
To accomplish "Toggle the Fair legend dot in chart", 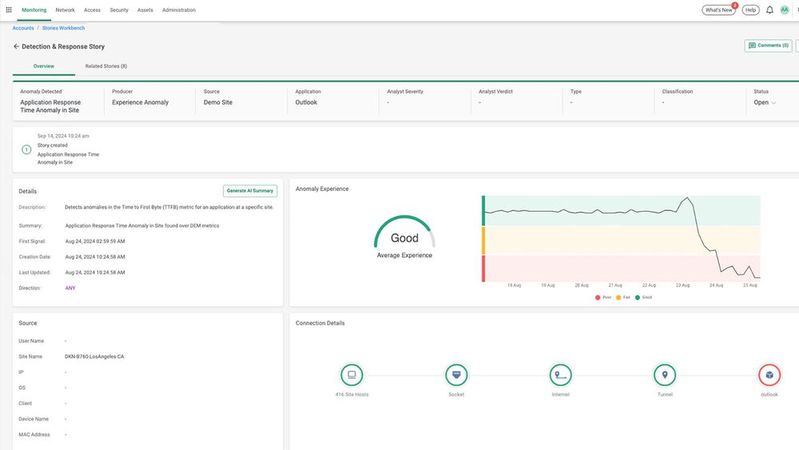I will click(618, 298).
